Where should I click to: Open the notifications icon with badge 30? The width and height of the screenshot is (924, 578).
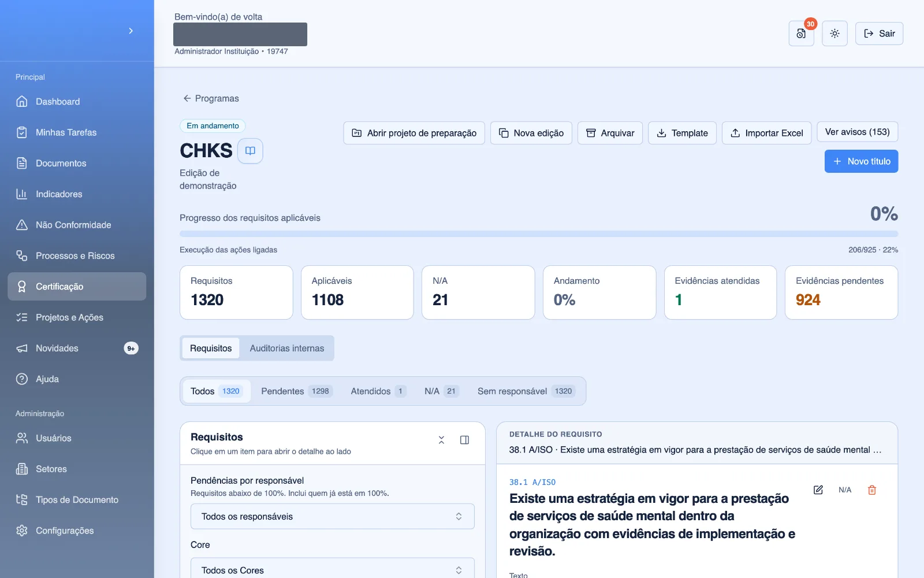tap(801, 34)
